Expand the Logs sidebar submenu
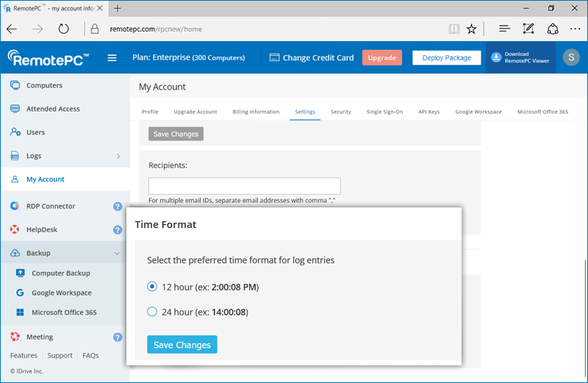Screen dimensions: 588x383 pos(118,157)
